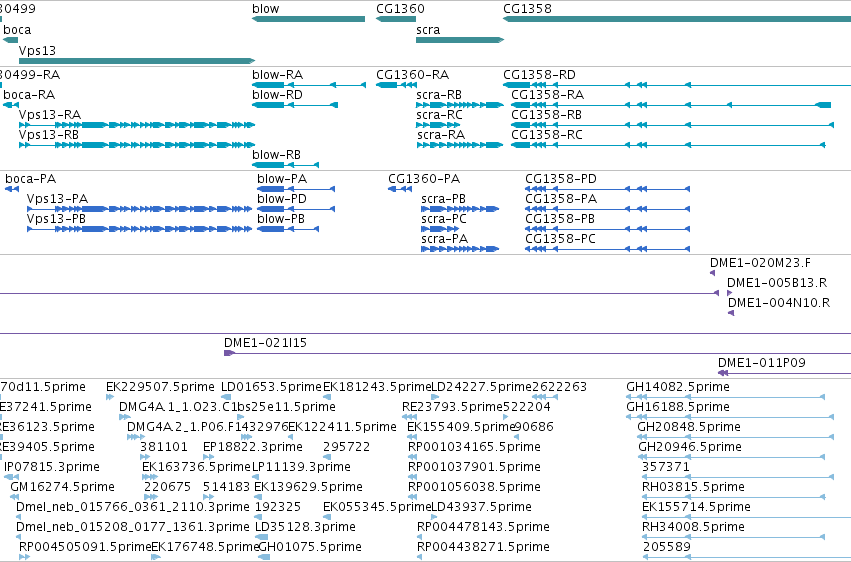Click the scra-RB transcript label
This screenshot has width=851, height=562.
(439, 95)
